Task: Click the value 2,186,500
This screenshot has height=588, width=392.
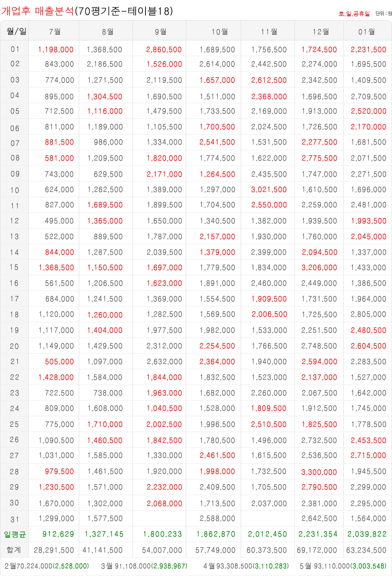Action: tap(105, 64)
